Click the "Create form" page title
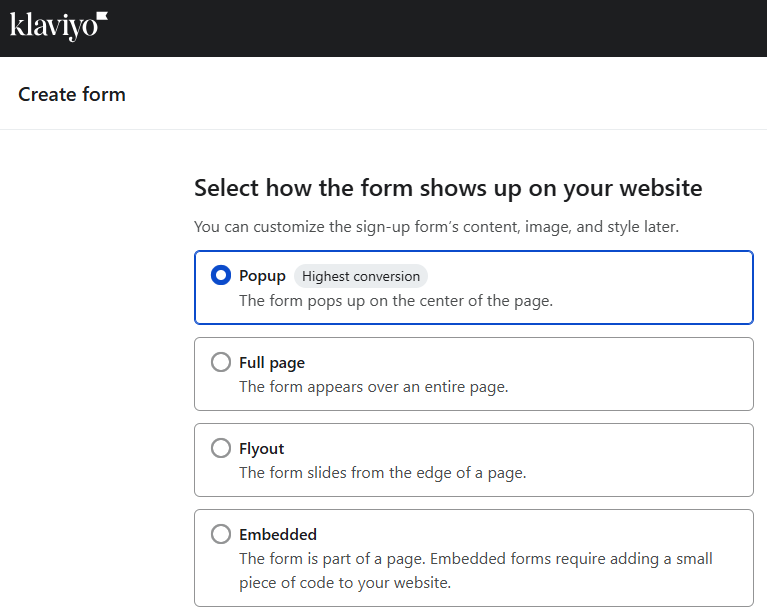The width and height of the screenshot is (767, 613). click(72, 95)
